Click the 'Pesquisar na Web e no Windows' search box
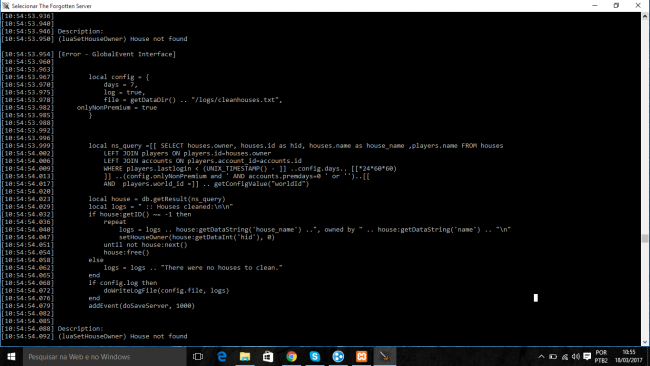This screenshot has height=366, width=650. (x=104, y=356)
